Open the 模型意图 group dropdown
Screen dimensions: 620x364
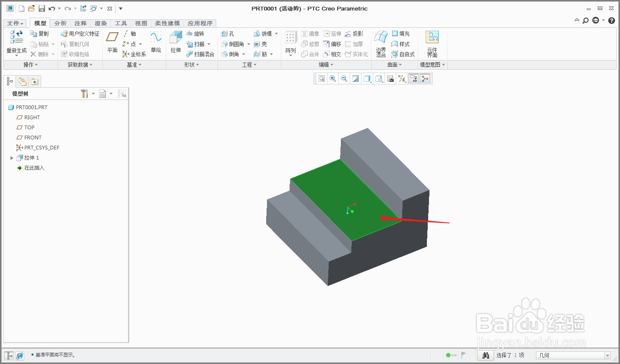pyautogui.click(x=432, y=65)
